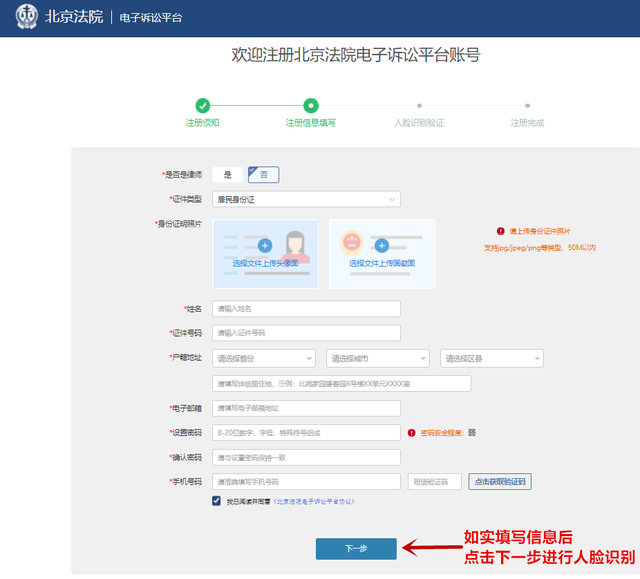Click the detailed residence address field
This screenshot has width=640, height=579.
[x=342, y=384]
